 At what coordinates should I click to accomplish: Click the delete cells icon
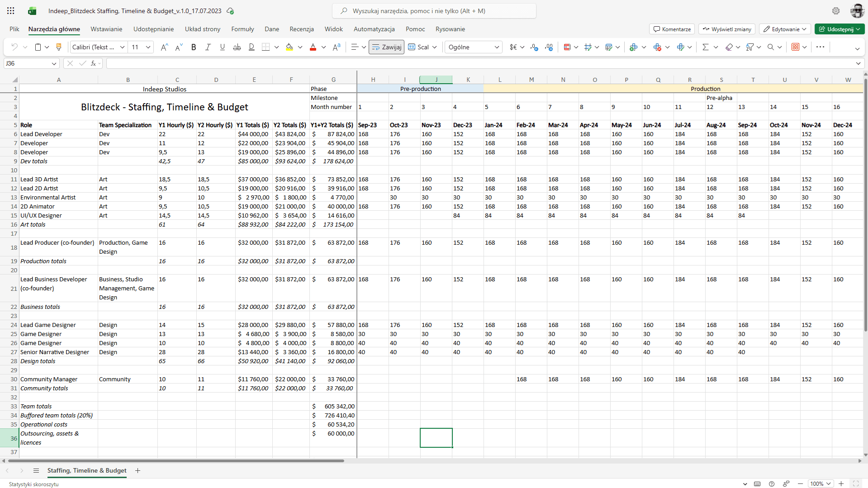click(657, 47)
